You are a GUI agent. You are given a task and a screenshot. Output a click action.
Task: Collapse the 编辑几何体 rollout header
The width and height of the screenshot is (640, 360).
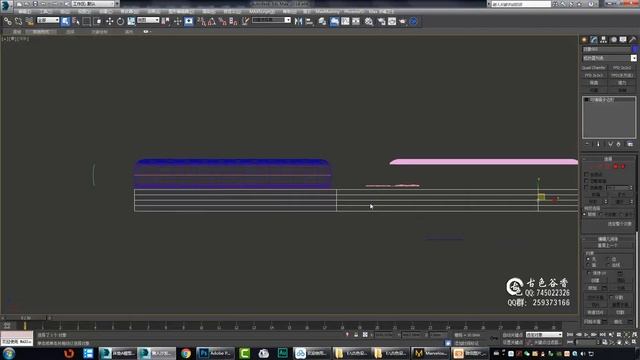(x=608, y=239)
